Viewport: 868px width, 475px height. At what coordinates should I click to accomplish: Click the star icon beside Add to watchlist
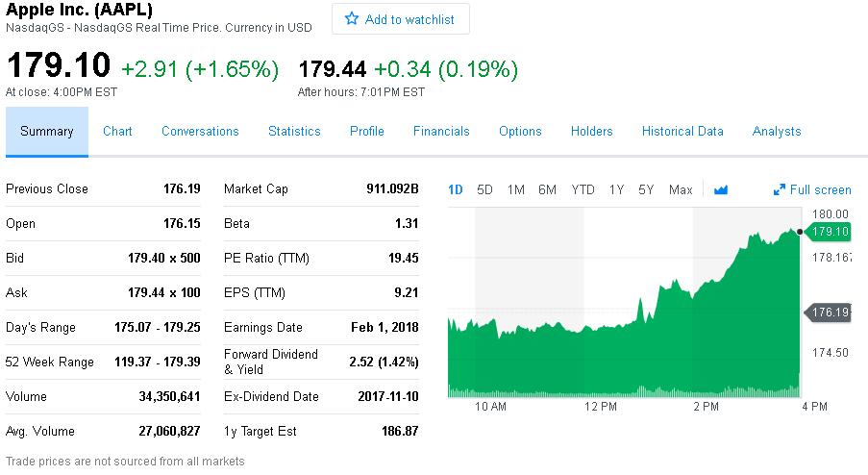(x=352, y=19)
